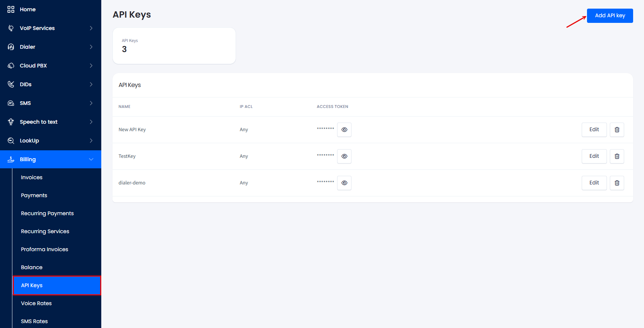
Task: Edit the TestKey entry
Action: (594, 156)
